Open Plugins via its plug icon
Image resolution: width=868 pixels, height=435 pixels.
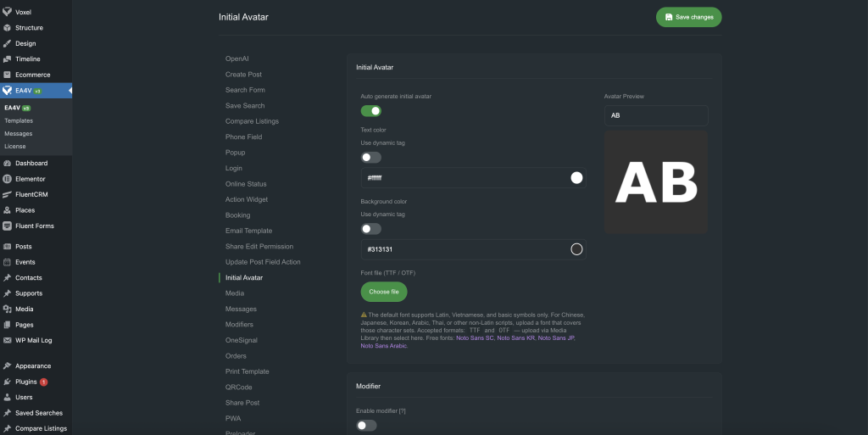(7, 382)
